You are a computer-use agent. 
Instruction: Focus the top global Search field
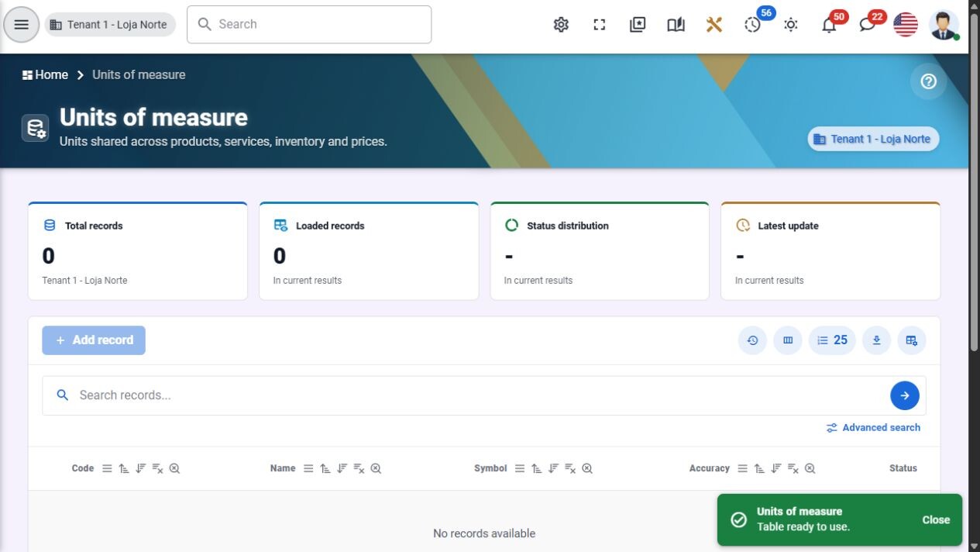309,25
